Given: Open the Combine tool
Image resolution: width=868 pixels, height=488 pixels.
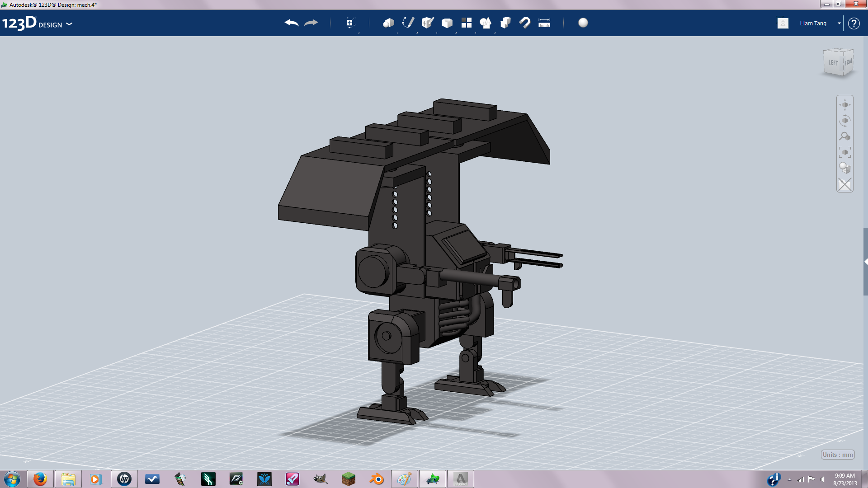Looking at the screenshot, I should tap(505, 23).
